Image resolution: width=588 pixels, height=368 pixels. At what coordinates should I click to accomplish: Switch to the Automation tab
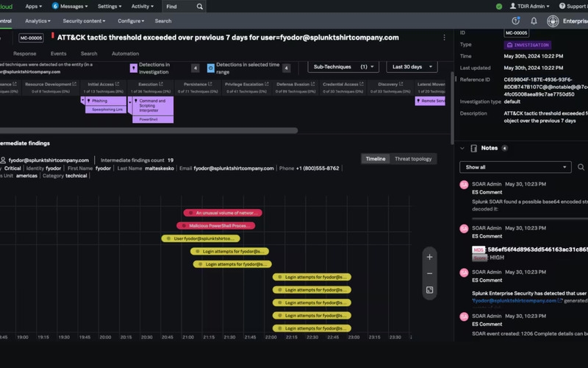[x=125, y=54]
